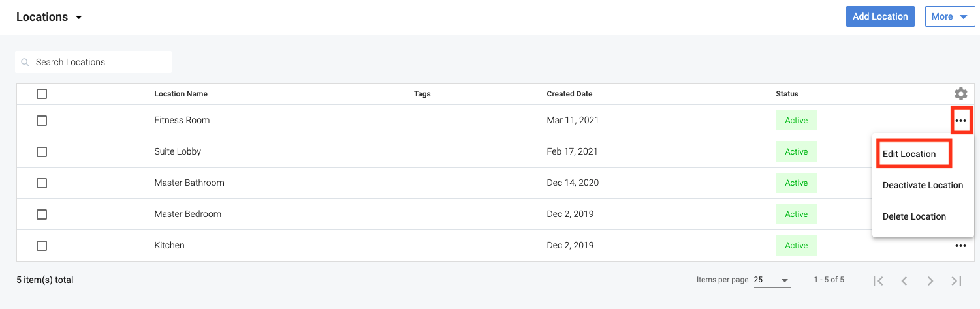Choose Edit Location from the menu
This screenshot has width=980, height=309.
tap(909, 154)
